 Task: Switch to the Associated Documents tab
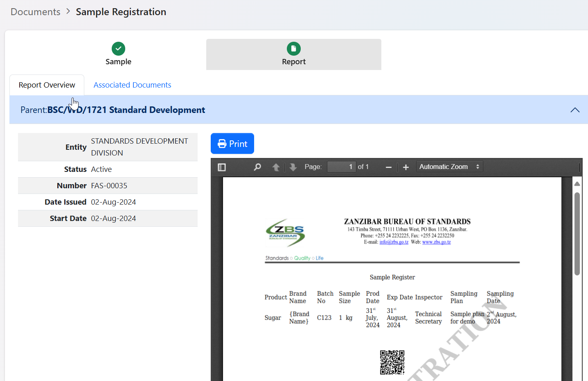pos(132,85)
